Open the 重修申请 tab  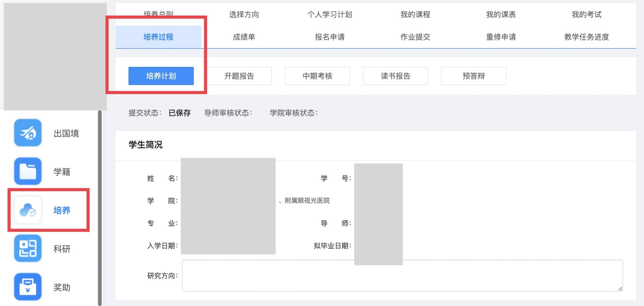(x=501, y=37)
